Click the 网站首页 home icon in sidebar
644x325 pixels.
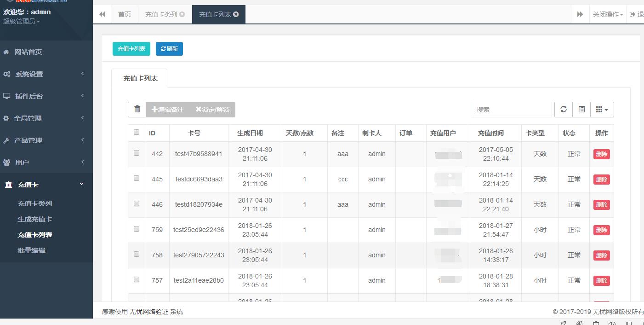point(6,52)
